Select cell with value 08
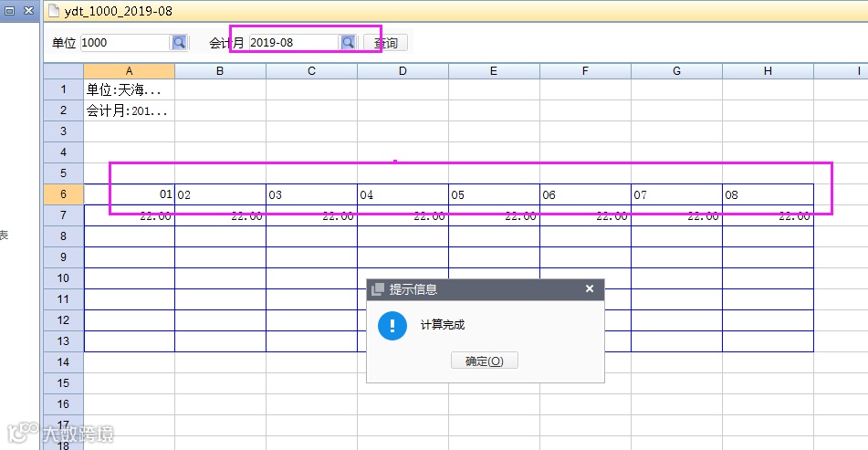Viewport: 868px width, 450px height. click(x=768, y=194)
